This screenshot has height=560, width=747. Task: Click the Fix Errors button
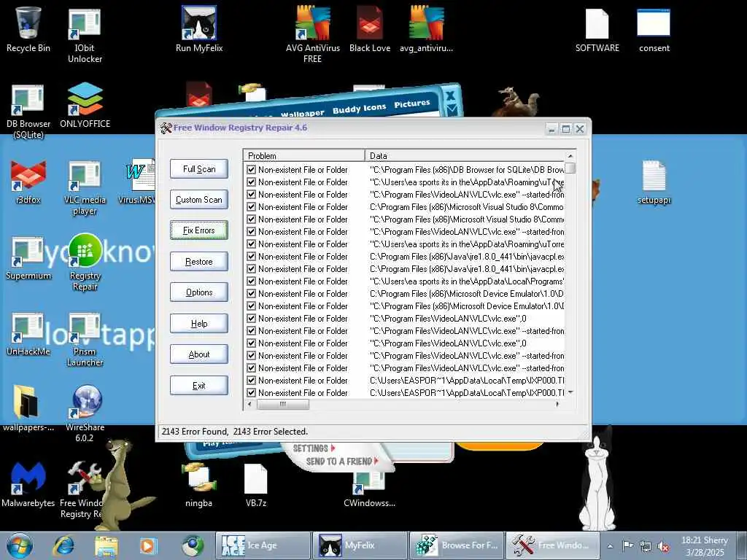click(x=199, y=230)
